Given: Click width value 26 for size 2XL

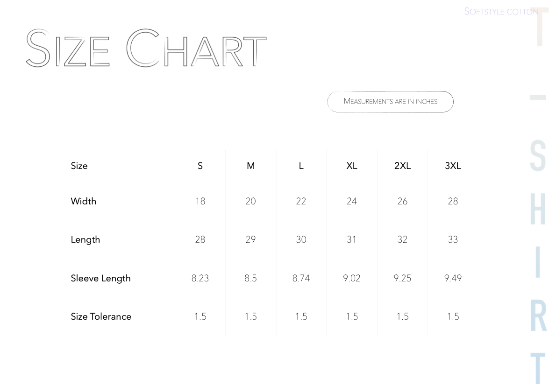Looking at the screenshot, I should (x=402, y=201).
